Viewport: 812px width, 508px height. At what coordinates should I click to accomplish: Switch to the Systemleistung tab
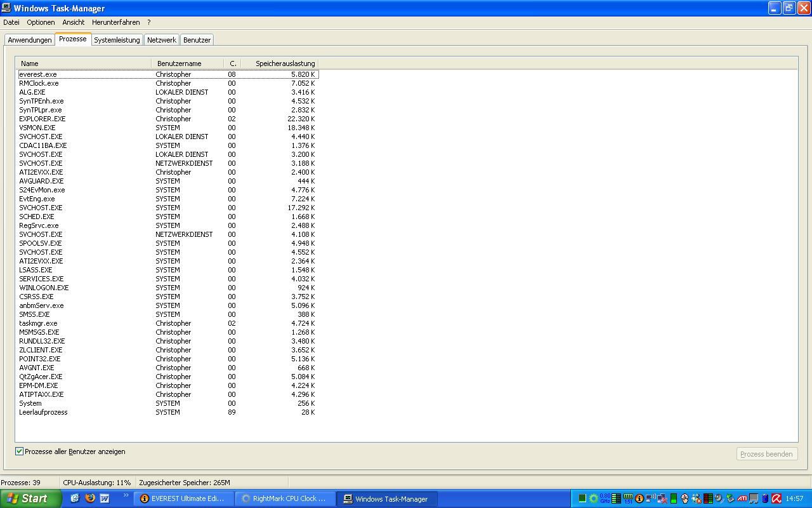117,40
